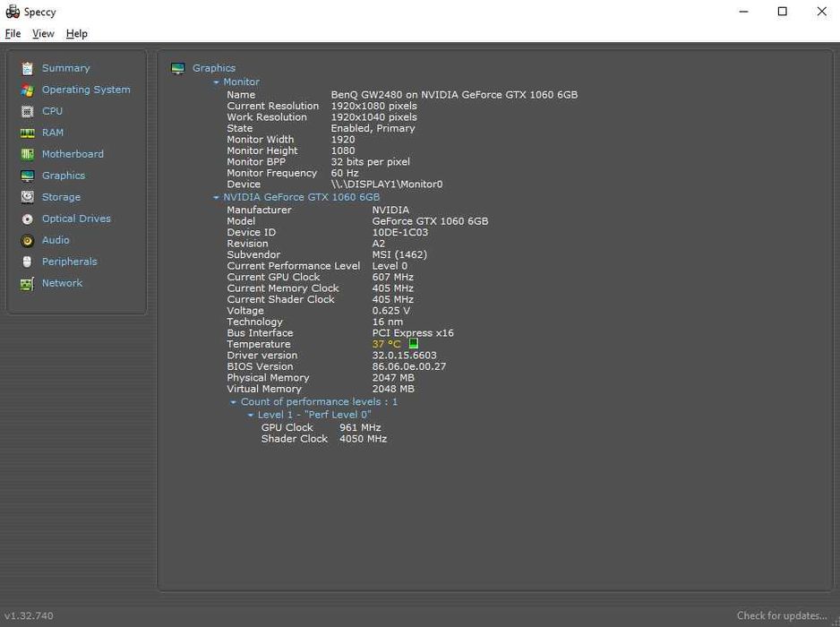The height and width of the screenshot is (627, 840).
Task: Click the green temperature indicator icon
Action: click(x=414, y=344)
